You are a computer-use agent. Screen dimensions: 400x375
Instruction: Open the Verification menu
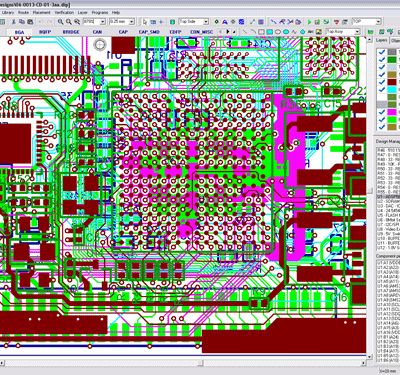(64, 12)
